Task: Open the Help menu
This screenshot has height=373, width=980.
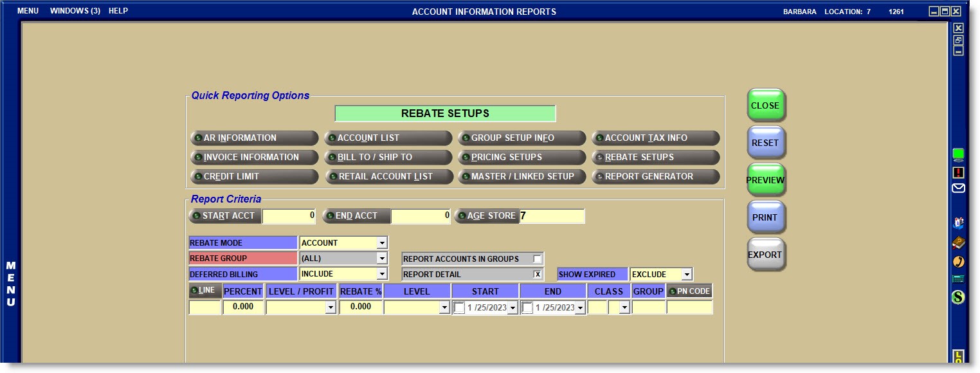Action: click(x=118, y=12)
